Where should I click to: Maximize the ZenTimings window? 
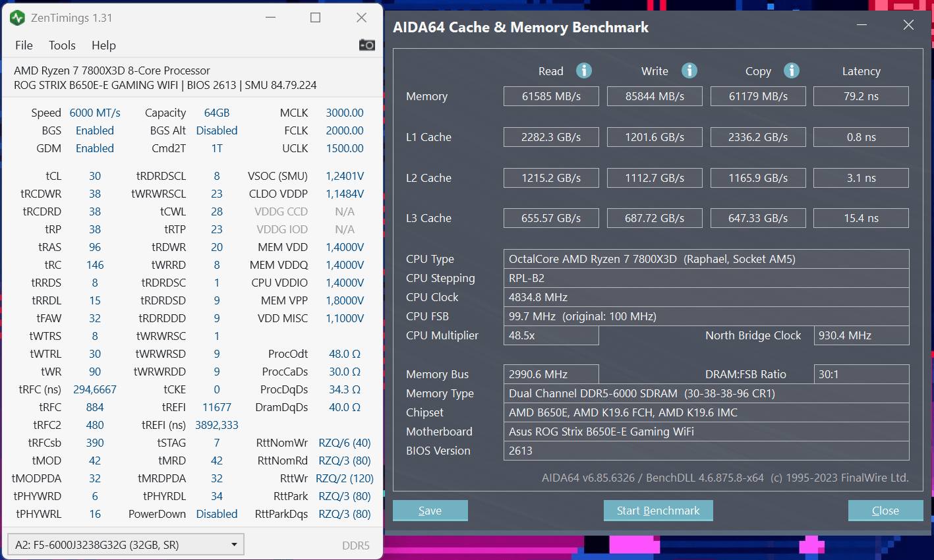point(316,18)
